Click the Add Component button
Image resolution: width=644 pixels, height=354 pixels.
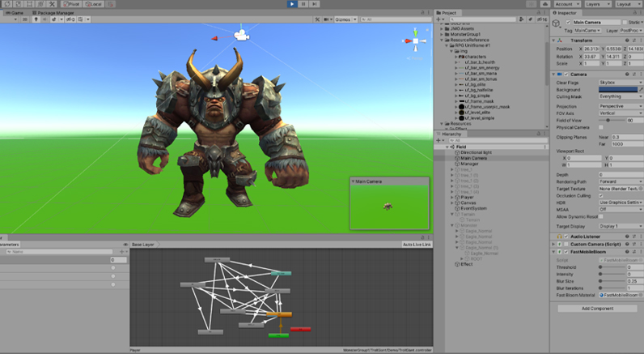tap(598, 308)
